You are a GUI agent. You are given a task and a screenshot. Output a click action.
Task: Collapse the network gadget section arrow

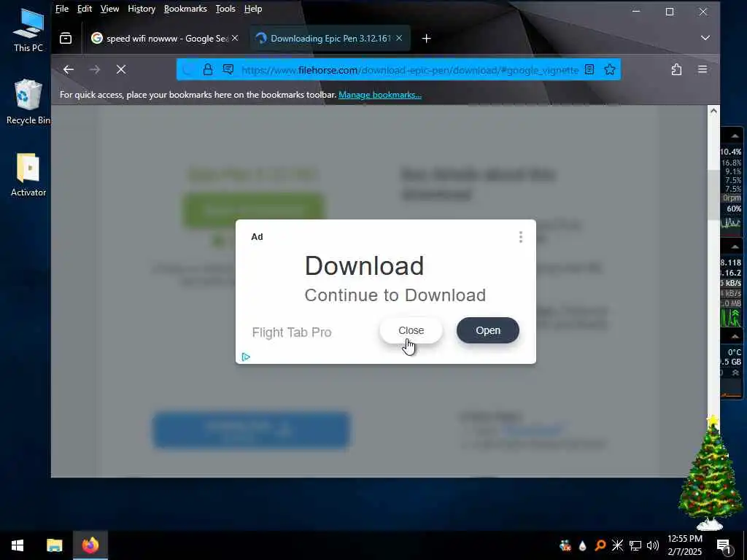tap(734, 246)
